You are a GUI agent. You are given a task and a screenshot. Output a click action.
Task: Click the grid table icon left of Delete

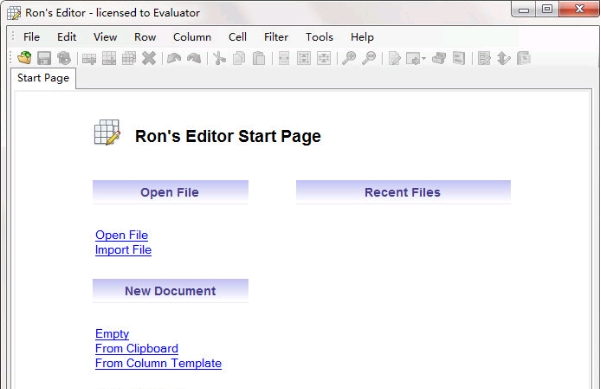129,58
